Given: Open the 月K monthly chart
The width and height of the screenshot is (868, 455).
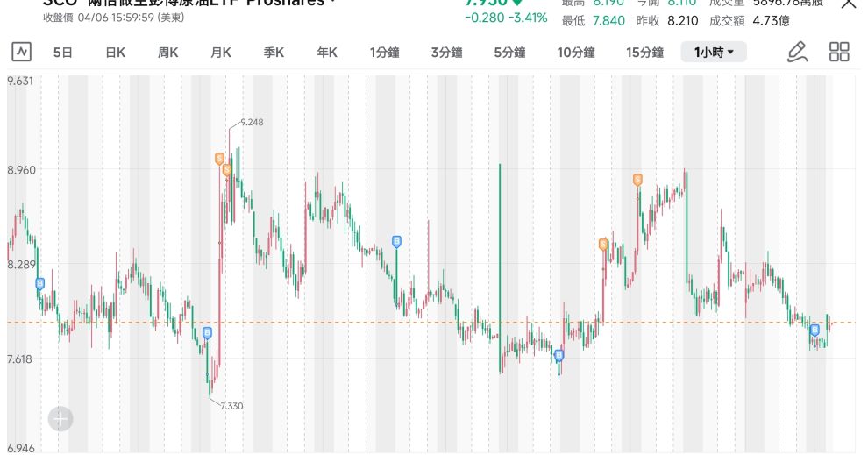Looking at the screenshot, I should pos(221,53).
